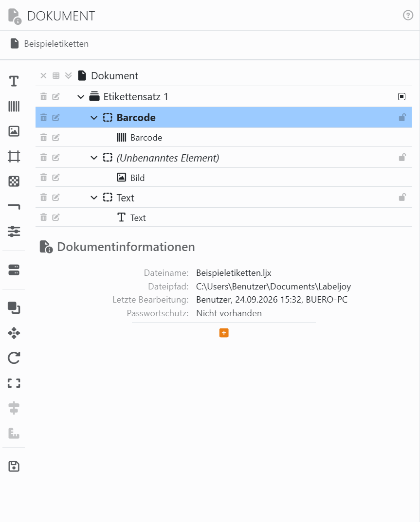Delete the Bild row
Image resolution: width=420 pixels, height=522 pixels.
(43, 178)
